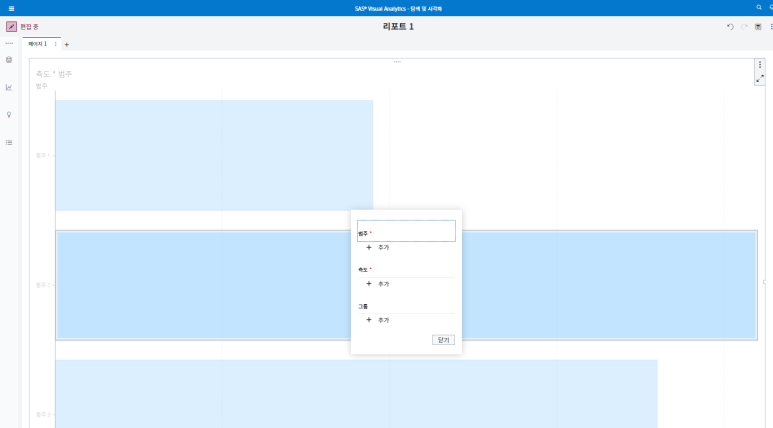Click the pencil edit-mode icon
The image size is (773, 428).
[11, 27]
